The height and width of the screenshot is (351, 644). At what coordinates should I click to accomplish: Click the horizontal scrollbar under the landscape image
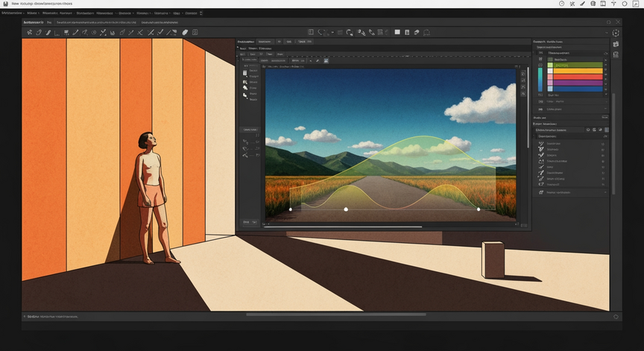point(344,227)
